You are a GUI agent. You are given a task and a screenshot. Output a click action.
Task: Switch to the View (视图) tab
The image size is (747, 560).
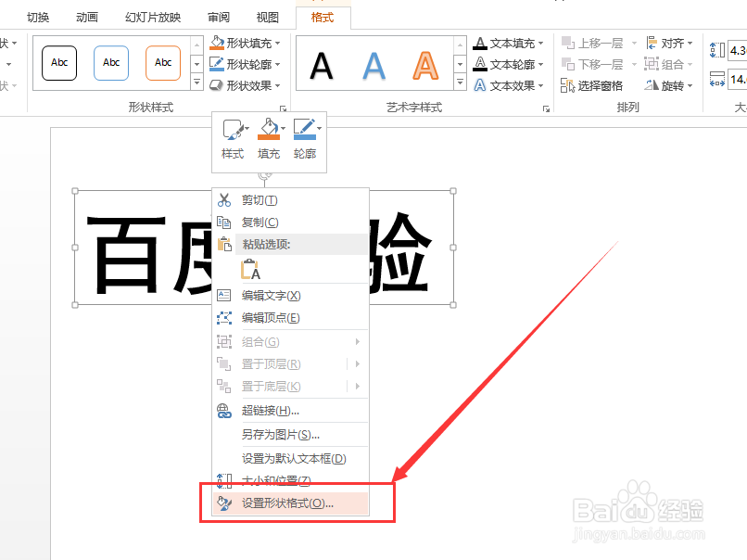tap(267, 18)
